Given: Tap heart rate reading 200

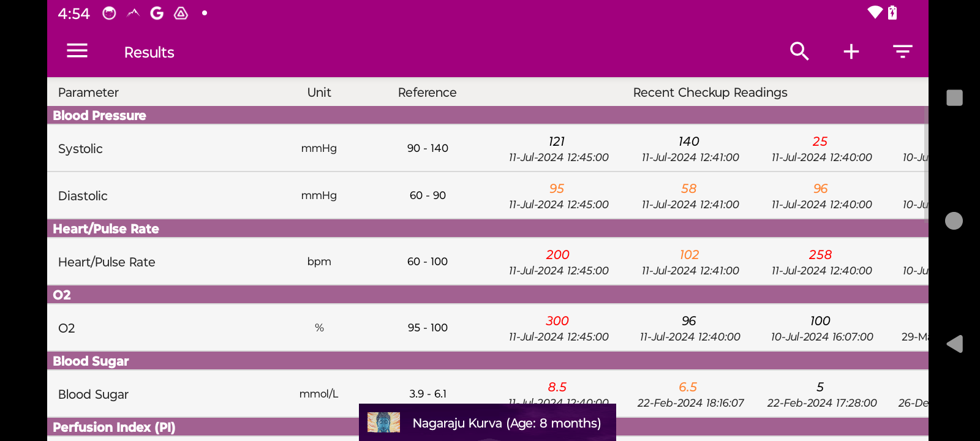Looking at the screenshot, I should click(x=558, y=255).
